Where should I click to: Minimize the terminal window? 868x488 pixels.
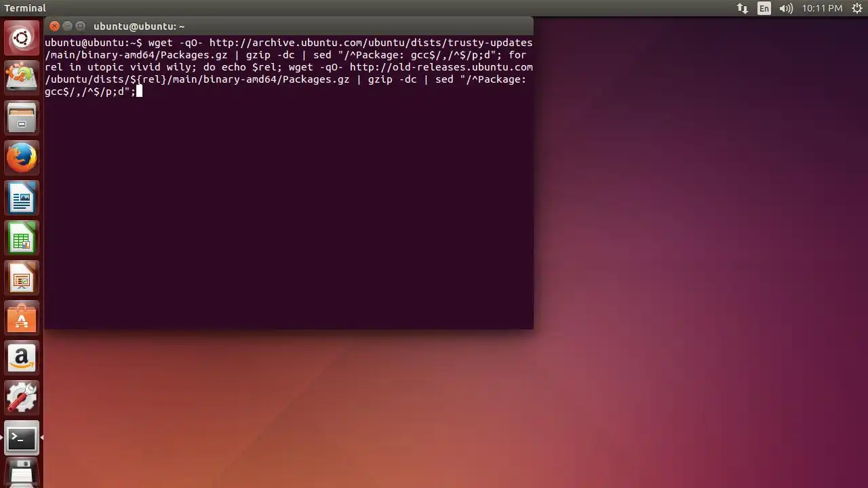pos(68,26)
